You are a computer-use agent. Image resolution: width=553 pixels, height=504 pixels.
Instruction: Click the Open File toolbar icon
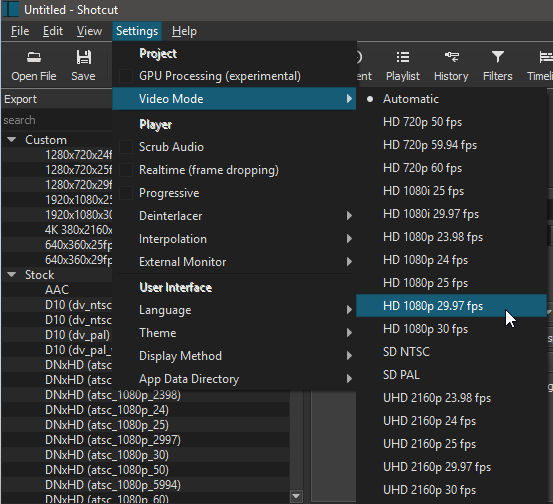click(x=34, y=57)
